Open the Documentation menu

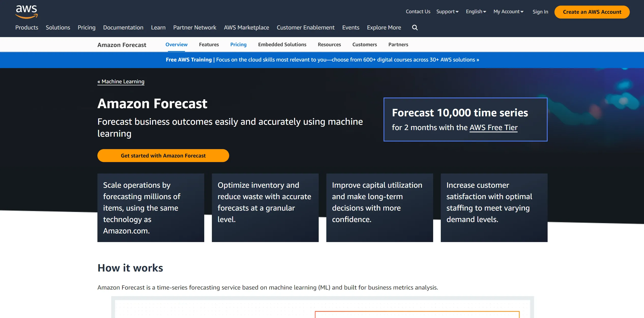tap(123, 27)
